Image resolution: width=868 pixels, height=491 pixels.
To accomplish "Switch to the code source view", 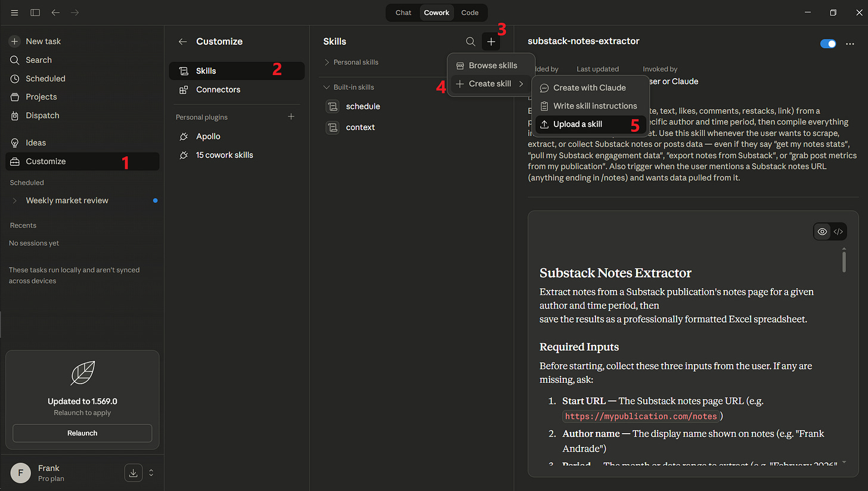I will [838, 231].
